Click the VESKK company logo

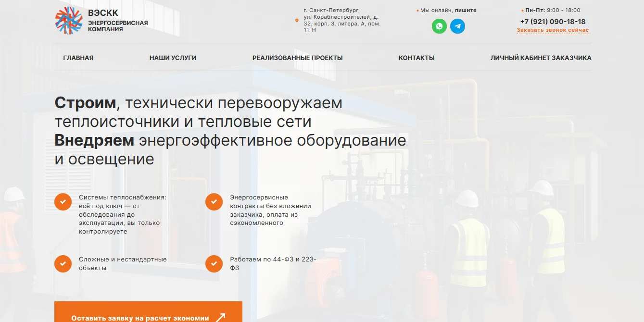tap(69, 21)
